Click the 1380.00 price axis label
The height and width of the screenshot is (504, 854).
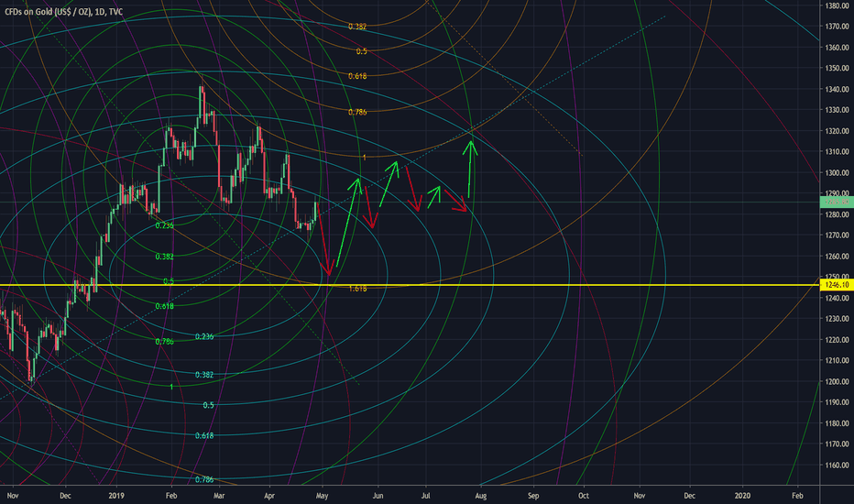838,5
